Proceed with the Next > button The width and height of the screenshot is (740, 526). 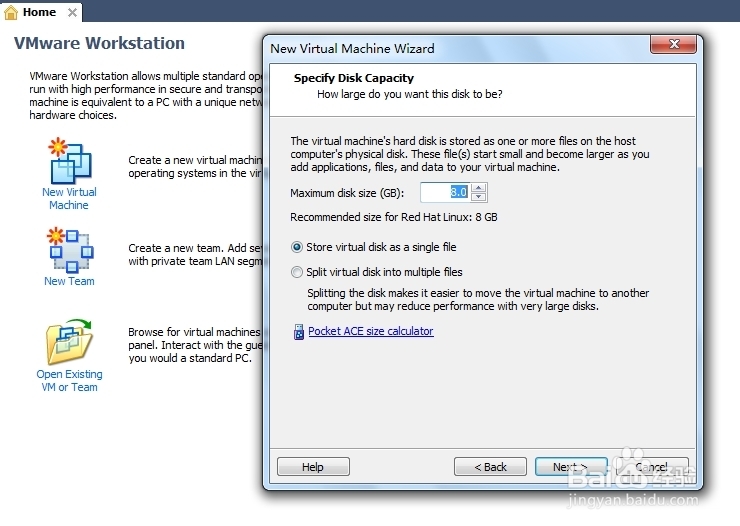571,467
